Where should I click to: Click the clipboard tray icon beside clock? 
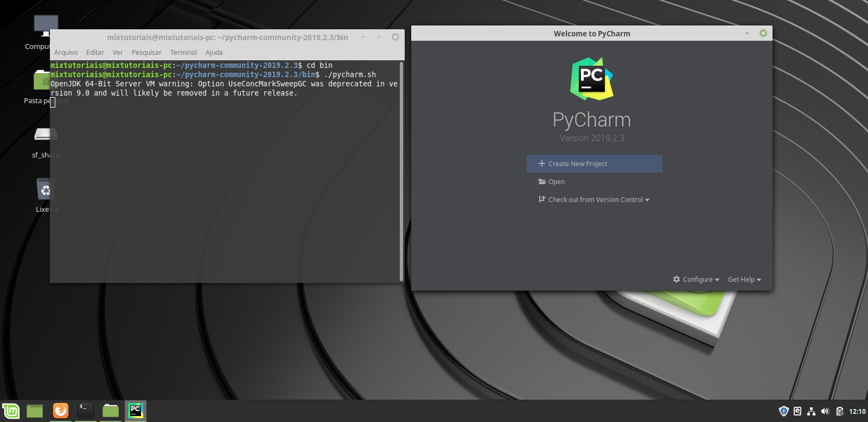[x=840, y=411]
